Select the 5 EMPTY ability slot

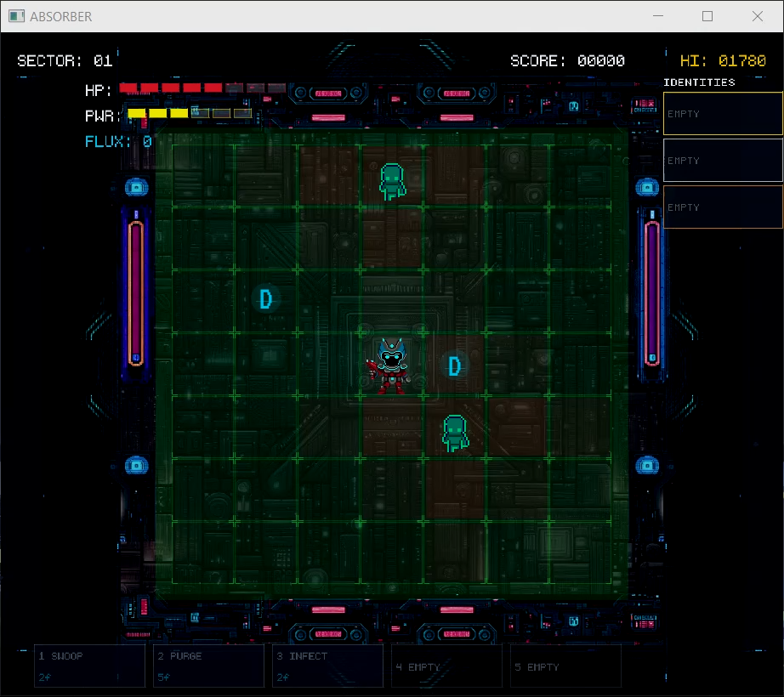pos(565,666)
